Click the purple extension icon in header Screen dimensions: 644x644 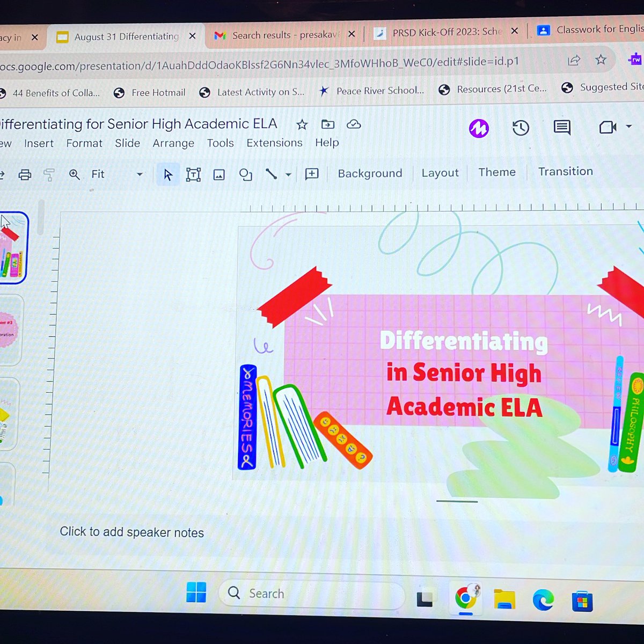[x=479, y=128]
